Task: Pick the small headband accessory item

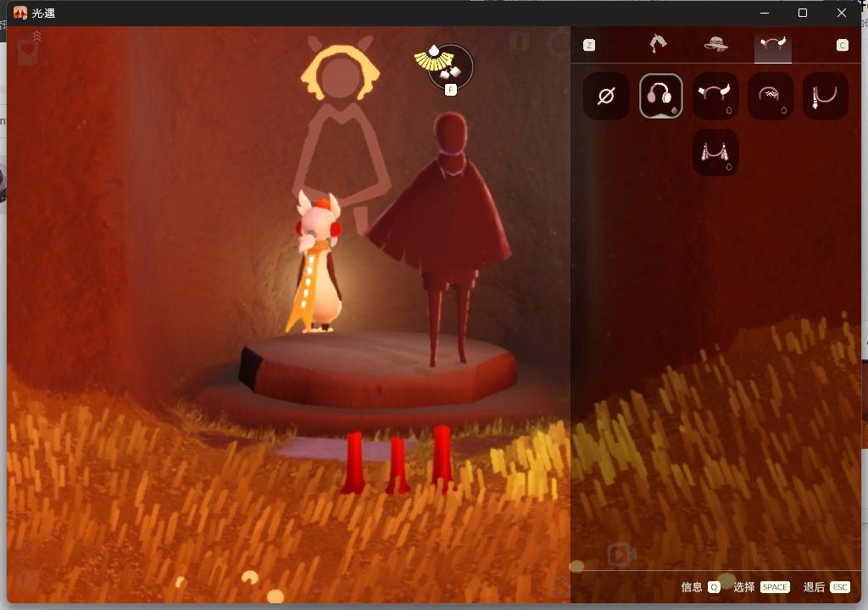Action: tap(771, 97)
